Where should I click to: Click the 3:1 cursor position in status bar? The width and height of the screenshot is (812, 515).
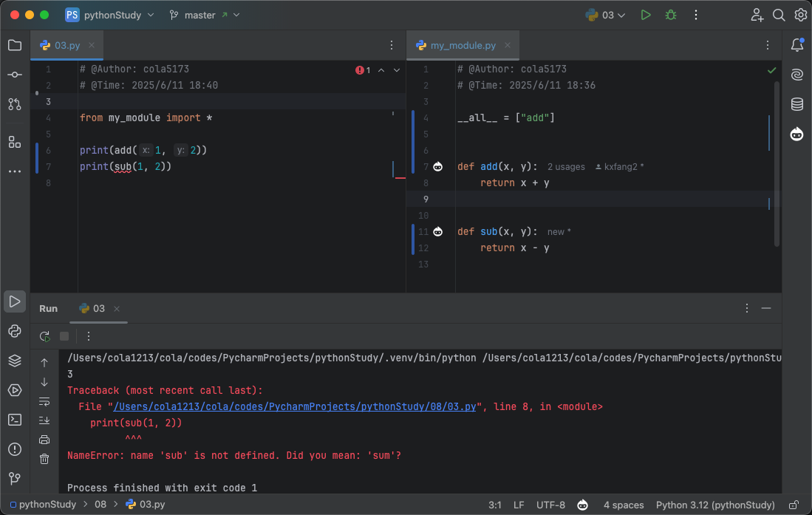click(494, 505)
